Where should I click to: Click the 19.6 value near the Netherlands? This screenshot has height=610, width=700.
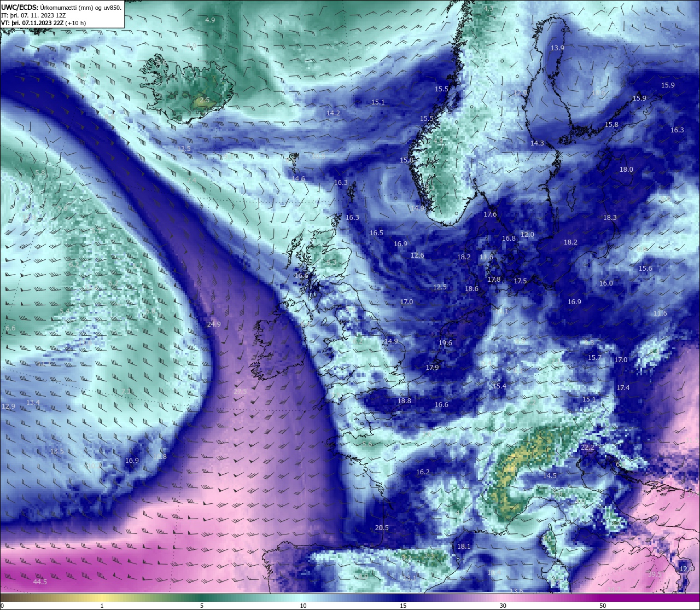[x=445, y=343]
